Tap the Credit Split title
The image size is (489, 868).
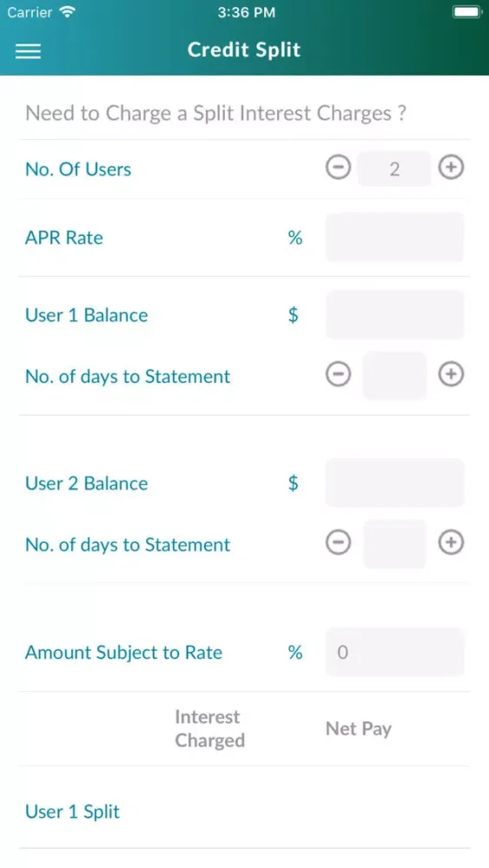coord(244,49)
